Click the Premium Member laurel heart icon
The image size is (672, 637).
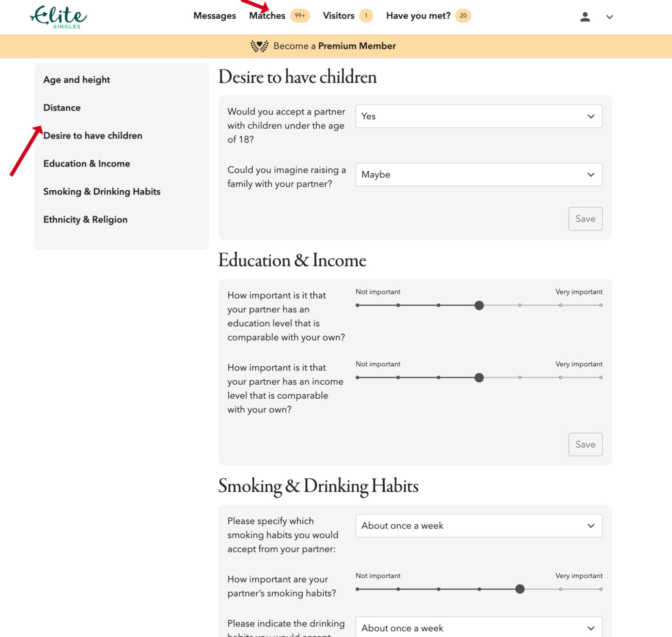click(x=260, y=45)
